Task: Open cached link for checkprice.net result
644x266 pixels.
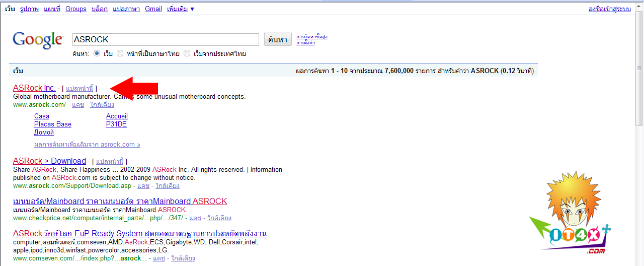Action: click(195, 218)
